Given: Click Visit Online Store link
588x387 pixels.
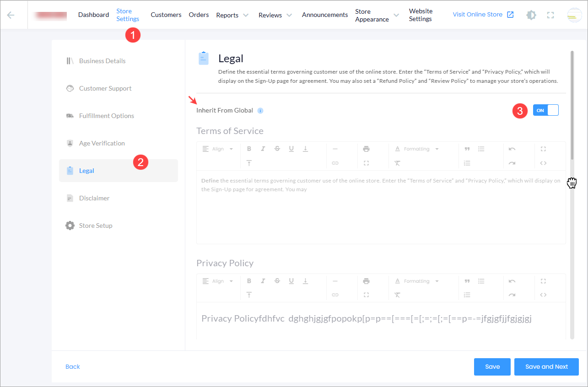Looking at the screenshot, I should [483, 15].
